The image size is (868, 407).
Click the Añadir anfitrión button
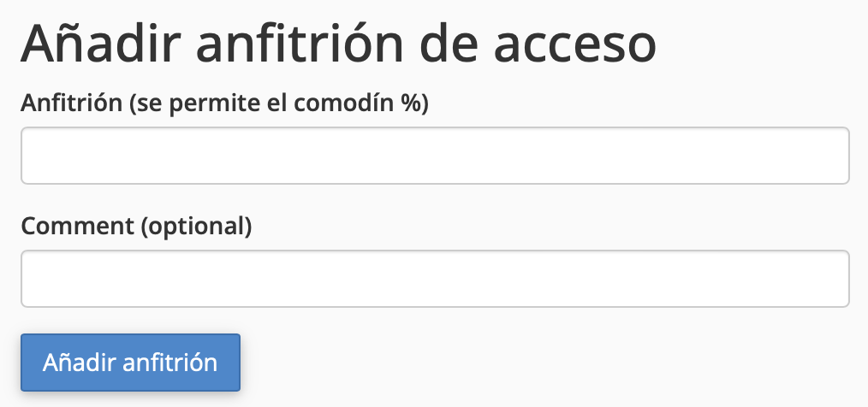click(130, 363)
